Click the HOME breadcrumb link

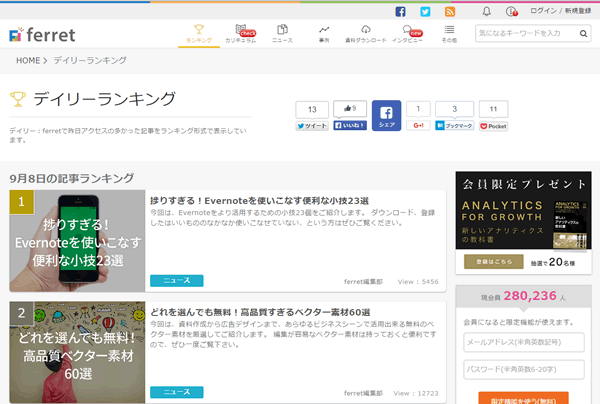(x=28, y=60)
